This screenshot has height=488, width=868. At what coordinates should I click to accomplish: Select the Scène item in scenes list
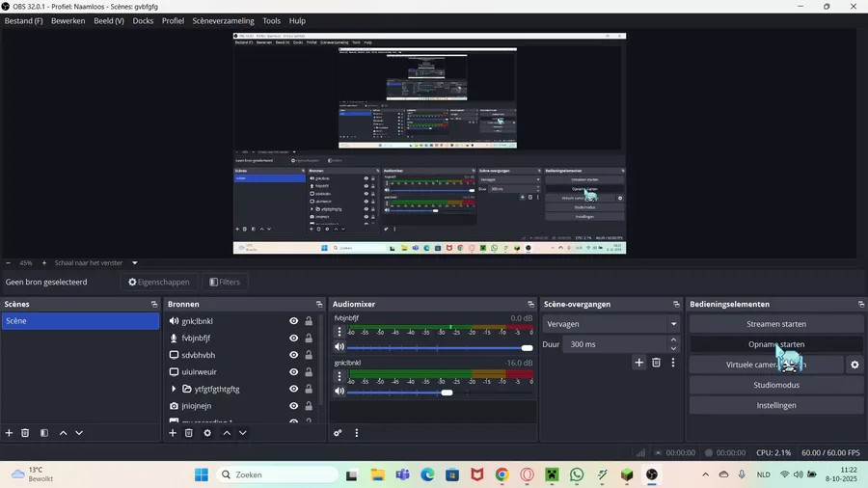click(x=80, y=321)
